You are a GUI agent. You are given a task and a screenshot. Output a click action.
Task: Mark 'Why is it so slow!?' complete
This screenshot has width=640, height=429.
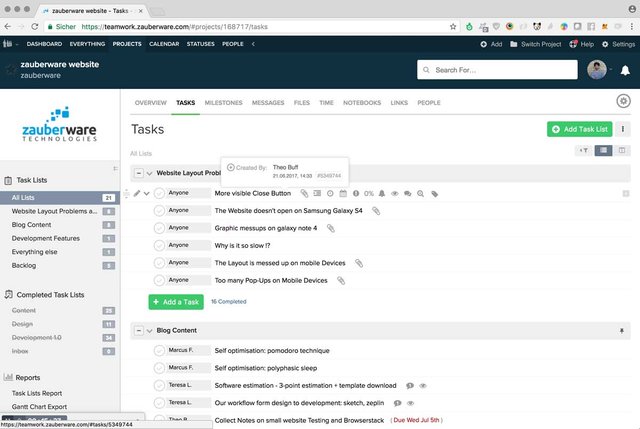[x=159, y=246]
